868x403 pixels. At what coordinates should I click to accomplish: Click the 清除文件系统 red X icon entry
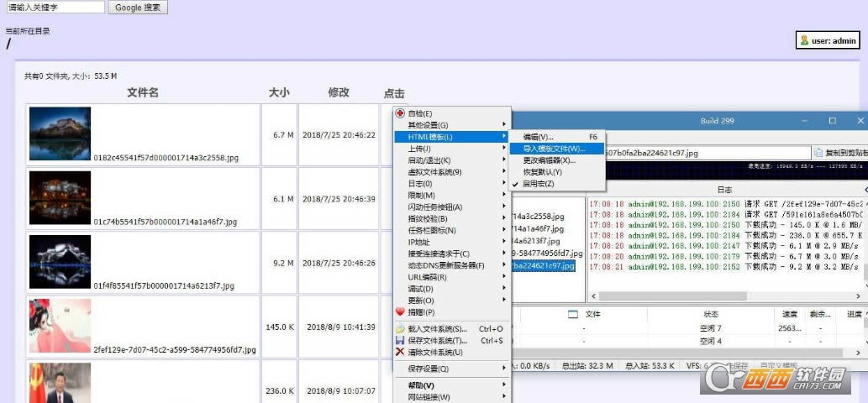coord(400,353)
